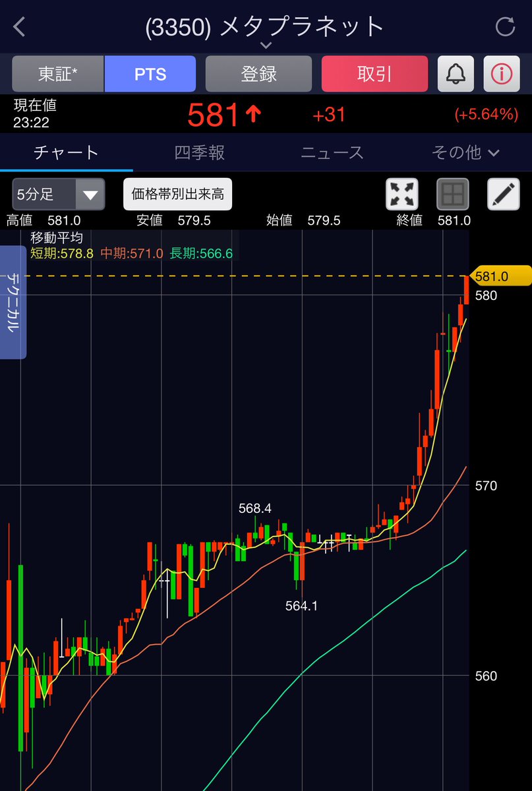
Task: Open the テクニカル side panel
Action: click(13, 303)
